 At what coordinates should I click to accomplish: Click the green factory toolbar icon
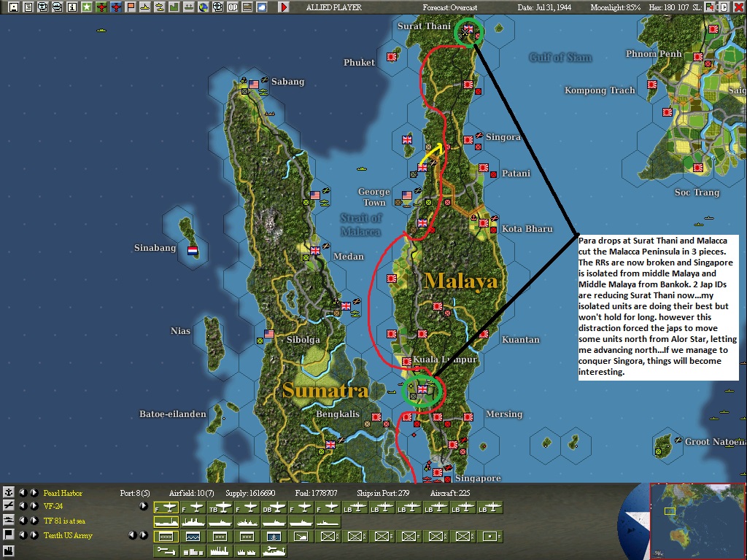(x=174, y=7)
